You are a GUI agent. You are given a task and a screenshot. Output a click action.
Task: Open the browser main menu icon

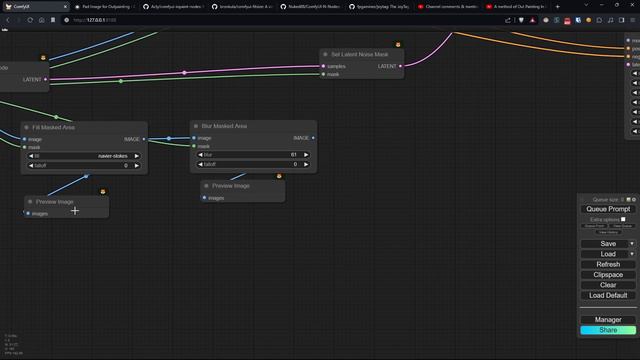[x=633, y=20]
